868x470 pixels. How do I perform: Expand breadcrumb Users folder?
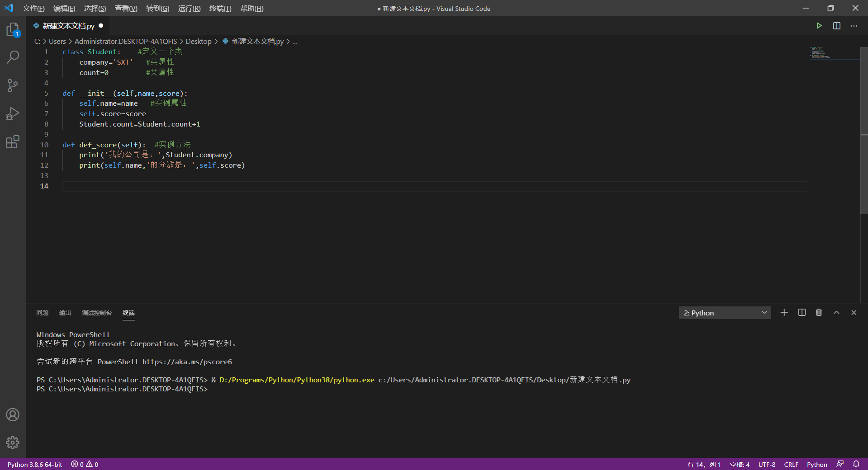click(57, 41)
